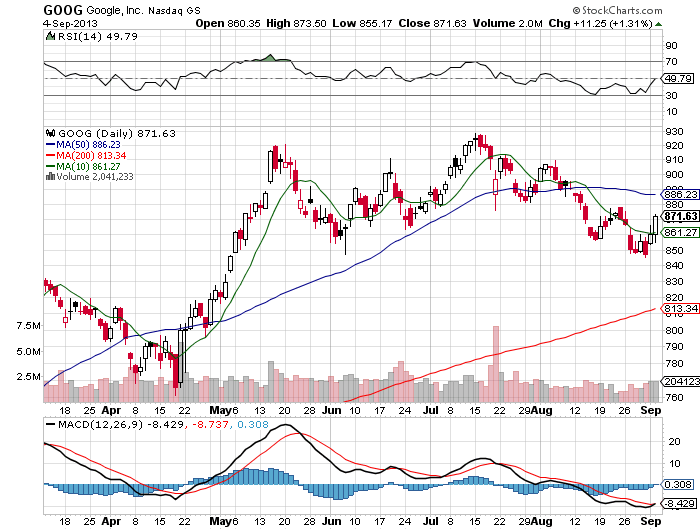Click the MACD 20 axis level label
This screenshot has height=530, width=700.
click(674, 441)
